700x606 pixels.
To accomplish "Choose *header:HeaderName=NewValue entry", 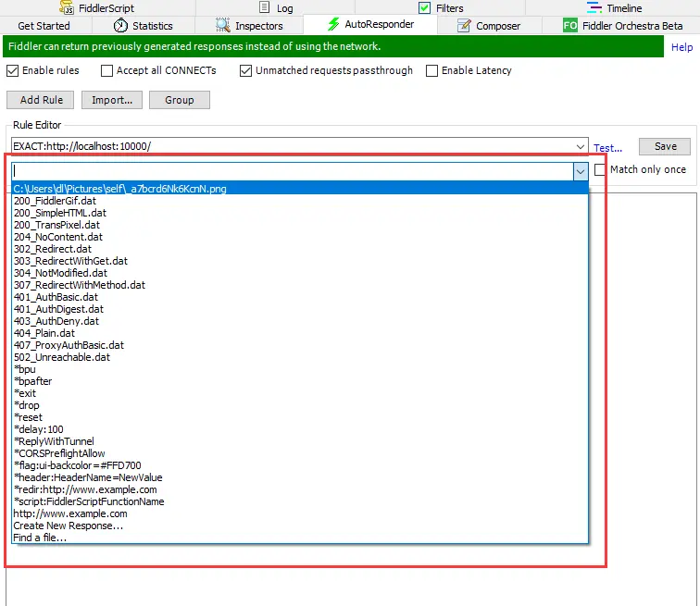I will point(300,477).
